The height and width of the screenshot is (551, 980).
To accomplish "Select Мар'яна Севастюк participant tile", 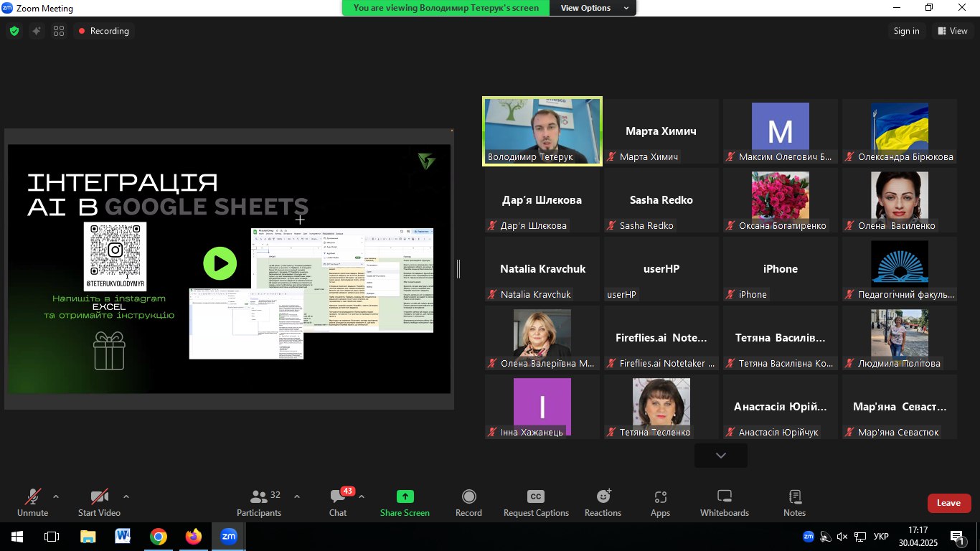I will 899,408.
